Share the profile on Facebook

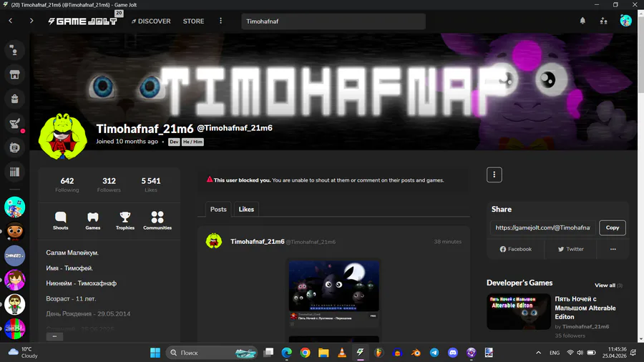tap(515, 249)
